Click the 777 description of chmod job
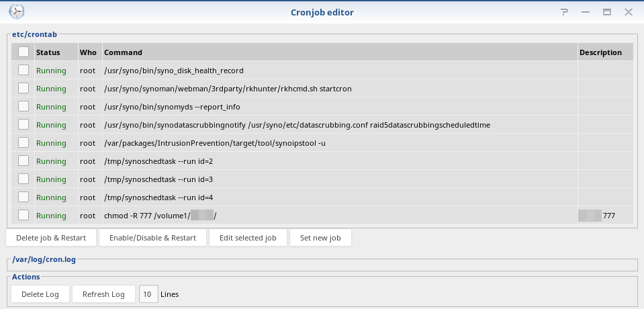Viewport: 644px width, 309px height. pos(608,216)
